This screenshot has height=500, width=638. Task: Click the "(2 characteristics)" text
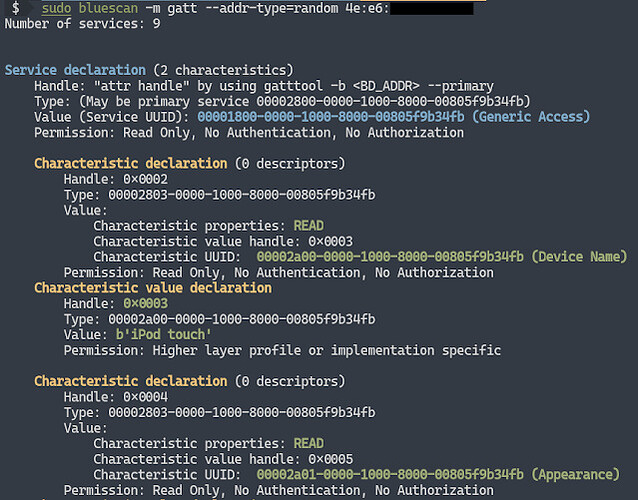(x=223, y=70)
